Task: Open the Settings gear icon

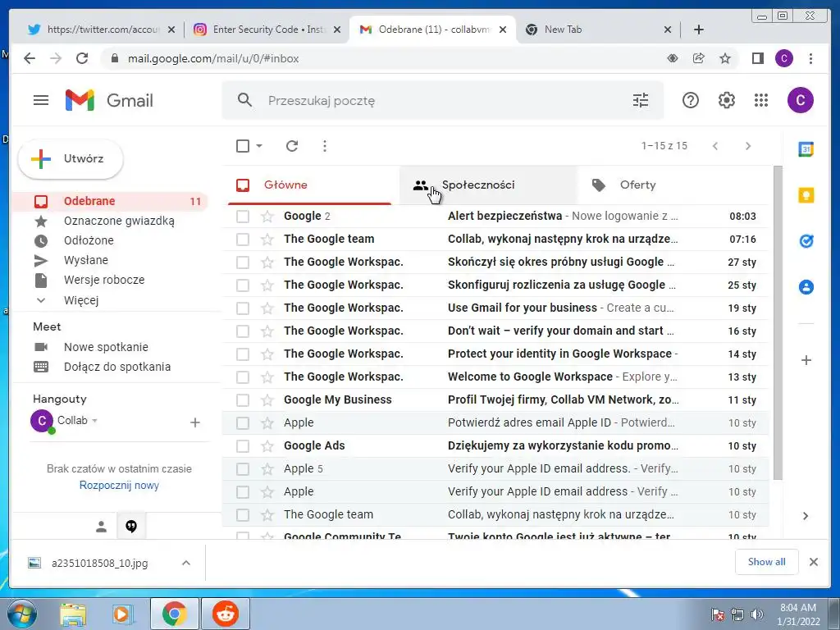Action: pyautogui.click(x=726, y=100)
